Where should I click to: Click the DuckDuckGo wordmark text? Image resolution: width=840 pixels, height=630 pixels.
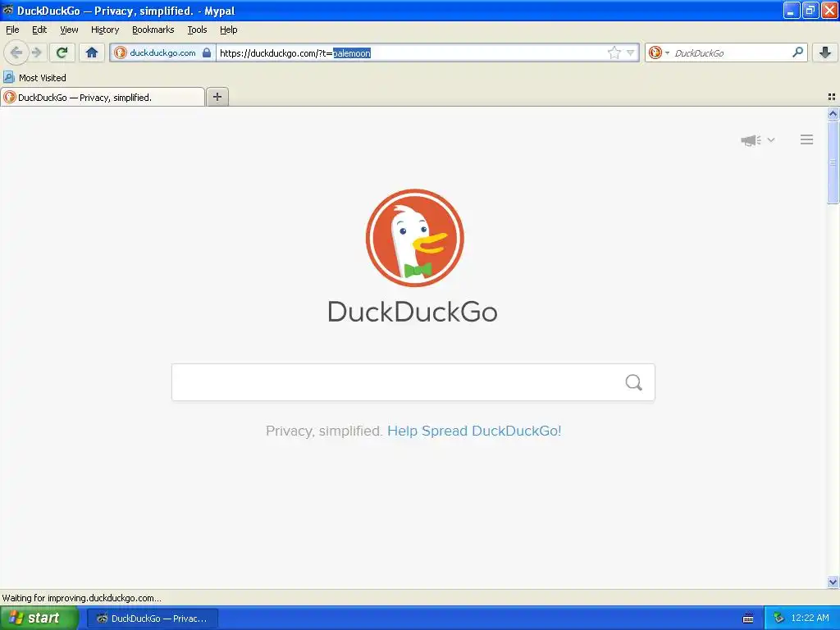click(x=413, y=311)
